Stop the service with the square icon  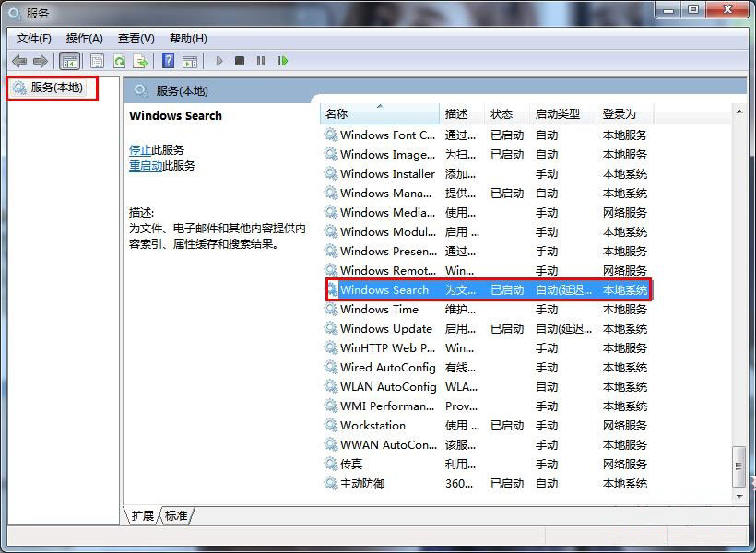click(x=240, y=61)
